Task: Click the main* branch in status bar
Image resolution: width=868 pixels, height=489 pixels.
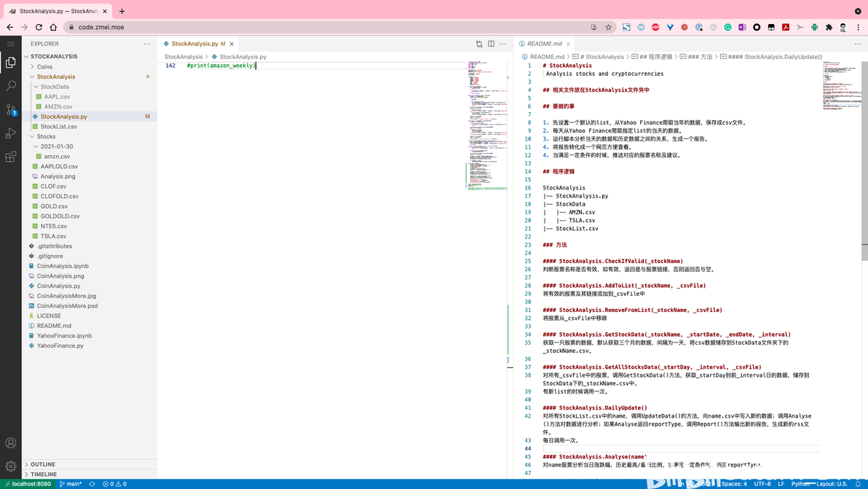Action: 71,484
